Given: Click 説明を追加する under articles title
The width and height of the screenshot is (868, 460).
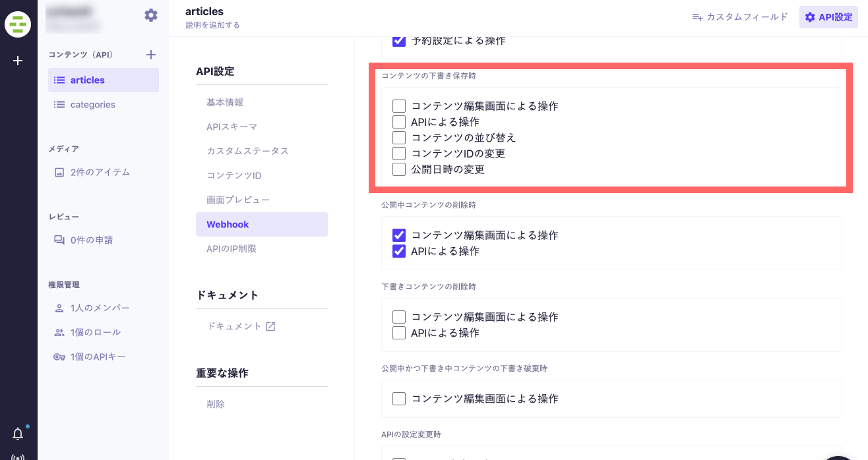Looking at the screenshot, I should click(212, 26).
